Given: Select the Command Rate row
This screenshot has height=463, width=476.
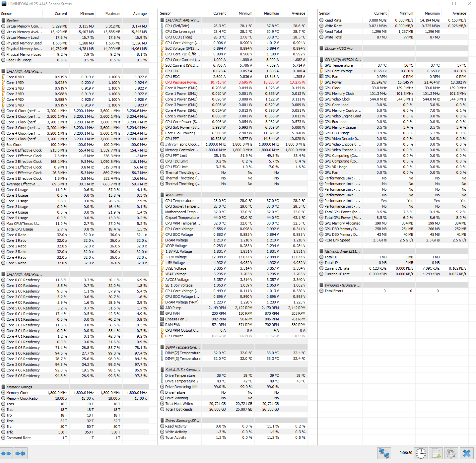Looking at the screenshot, I should [75, 438].
